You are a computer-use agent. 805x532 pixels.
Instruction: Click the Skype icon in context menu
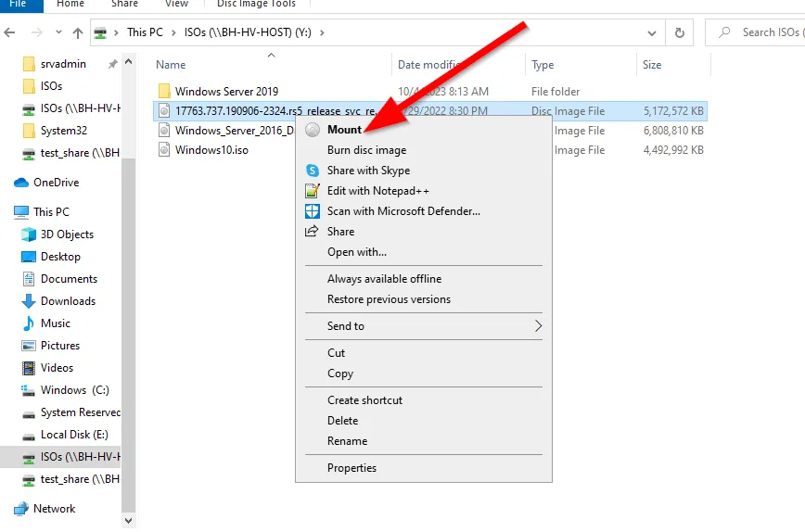313,171
